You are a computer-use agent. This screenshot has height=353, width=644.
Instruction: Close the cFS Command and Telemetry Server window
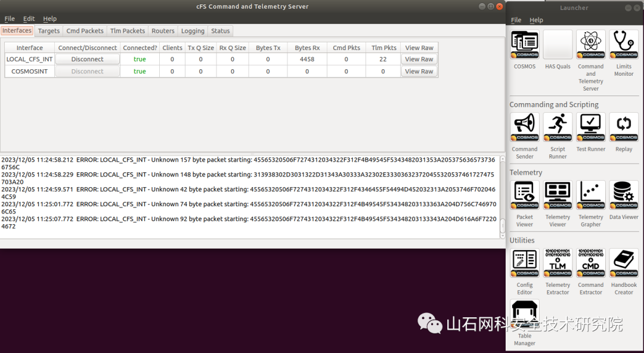click(x=500, y=6)
